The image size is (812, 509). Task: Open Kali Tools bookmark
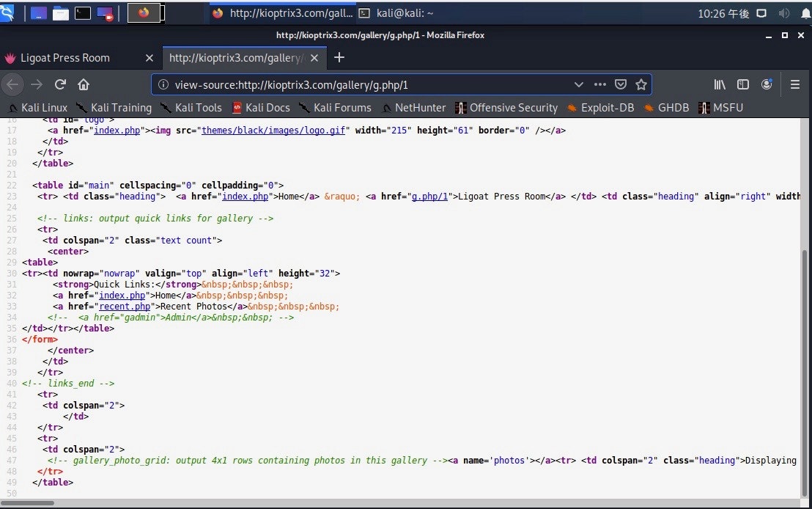(191, 108)
